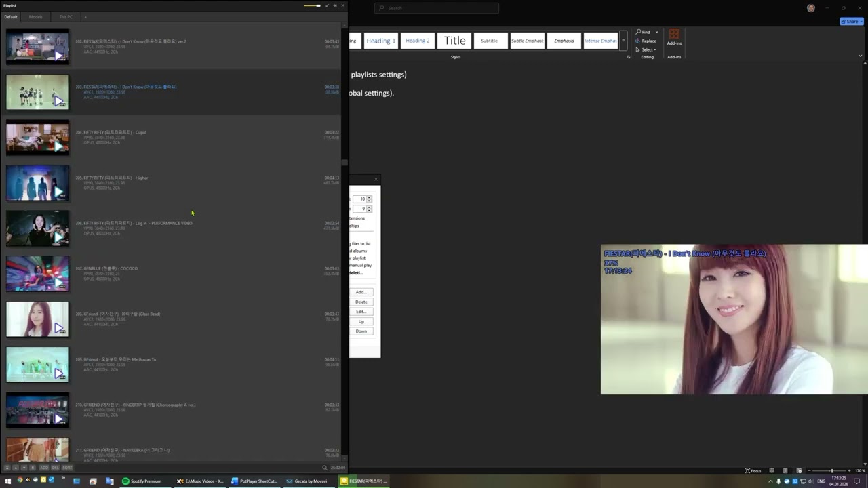The height and width of the screenshot is (488, 868).
Task: Click the Word zoom slider handle
Action: (832, 470)
